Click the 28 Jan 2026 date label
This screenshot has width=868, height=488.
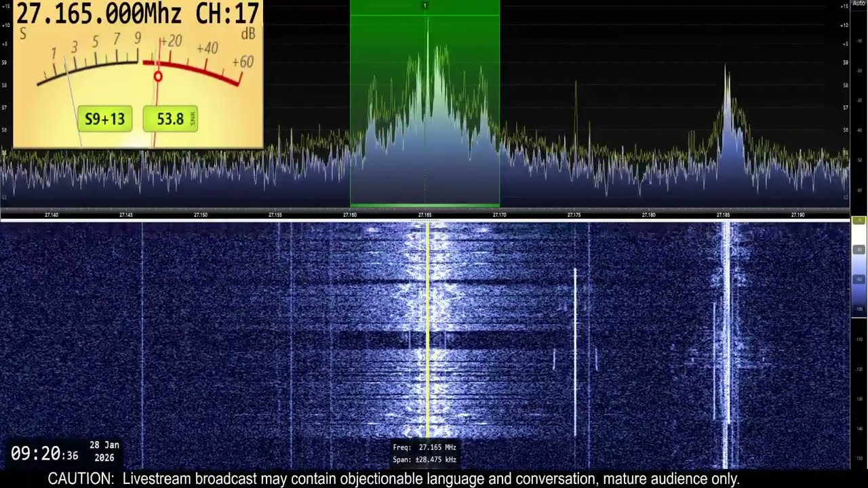[104, 451]
